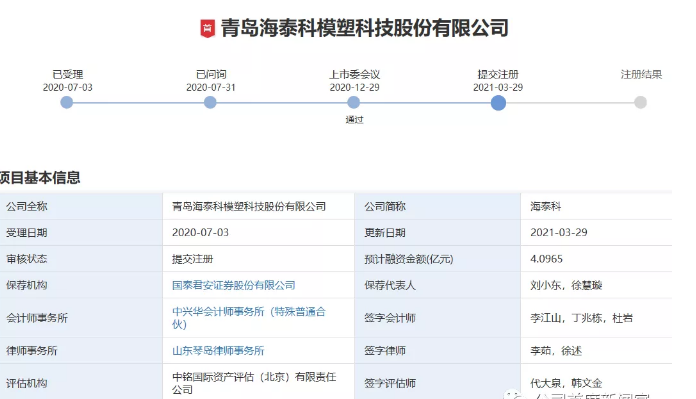Click the 公司简称 value 海泰科
The image size is (696, 399).
pos(546,206)
